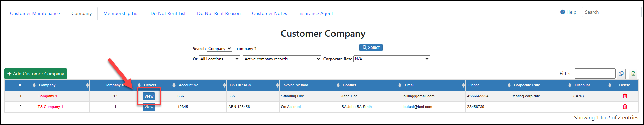Open Active company records dropdown

click(x=282, y=59)
